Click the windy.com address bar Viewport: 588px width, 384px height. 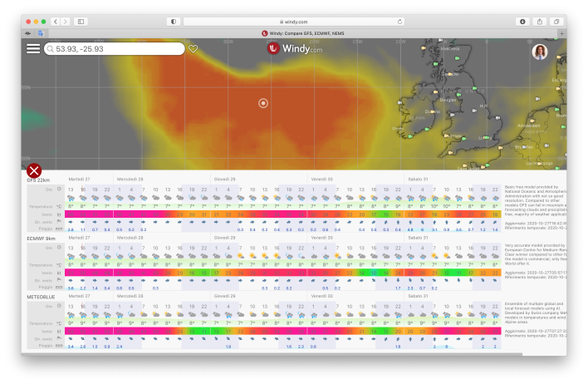point(294,22)
